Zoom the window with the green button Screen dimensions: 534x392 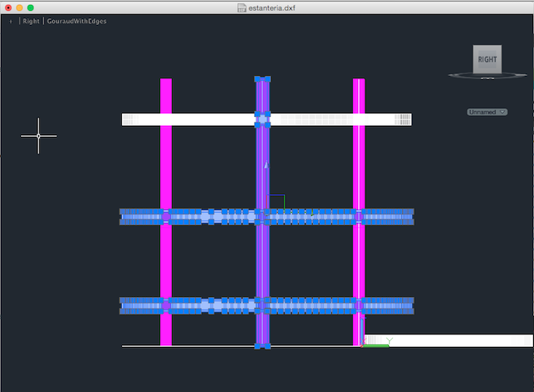[x=31, y=8]
